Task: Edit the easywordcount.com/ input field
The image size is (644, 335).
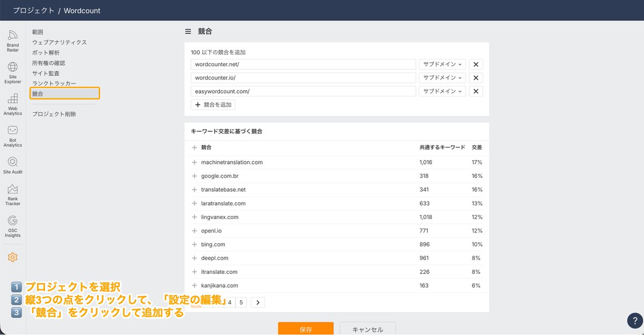Action: (303, 91)
